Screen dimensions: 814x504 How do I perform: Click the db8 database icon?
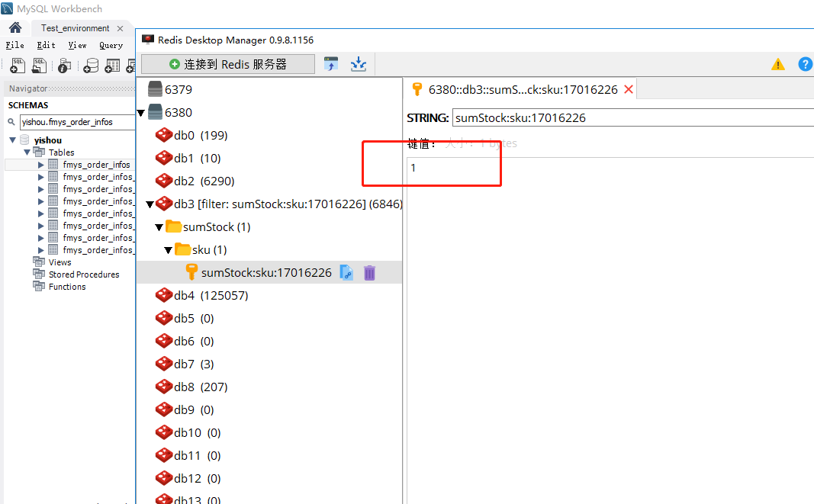[x=164, y=386]
